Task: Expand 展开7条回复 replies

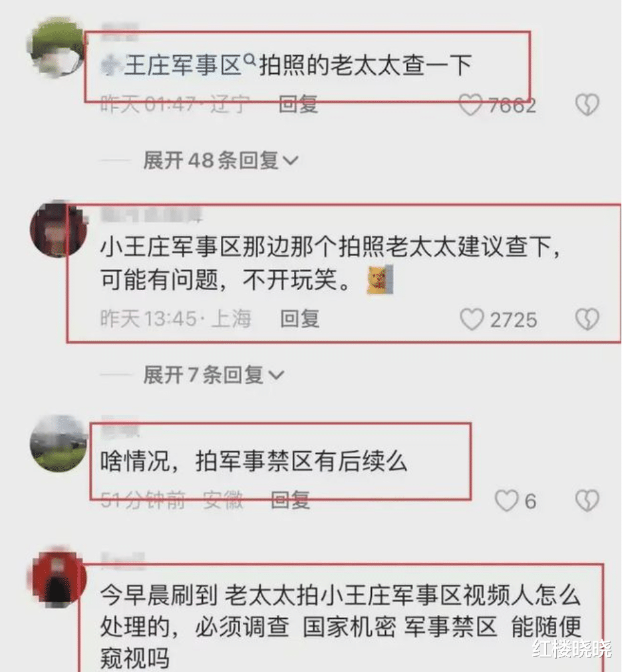Action: [x=214, y=375]
